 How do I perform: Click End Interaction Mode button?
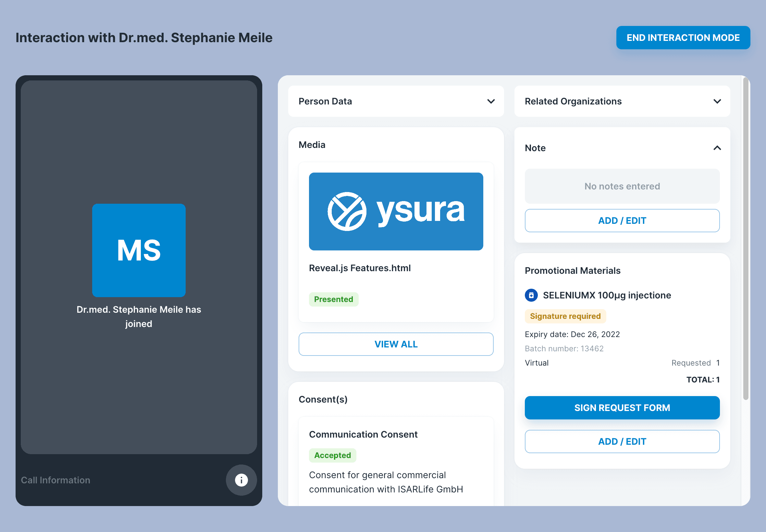click(683, 38)
